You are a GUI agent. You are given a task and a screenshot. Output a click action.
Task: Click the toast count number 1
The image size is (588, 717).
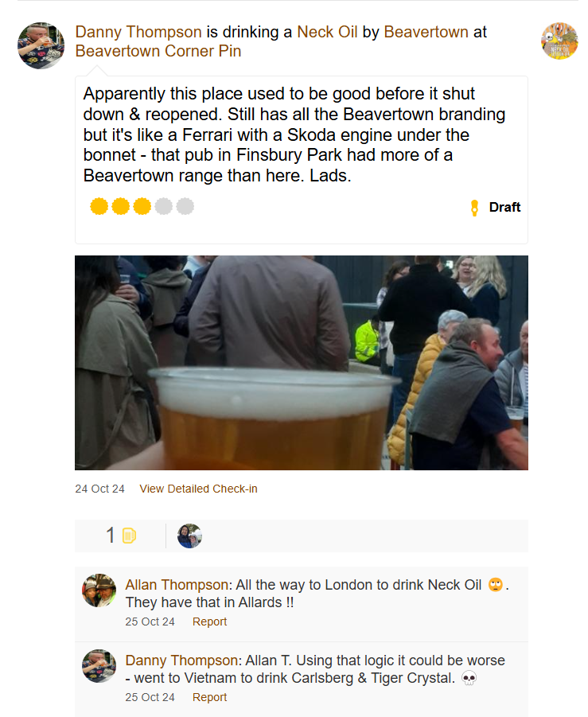click(x=111, y=536)
